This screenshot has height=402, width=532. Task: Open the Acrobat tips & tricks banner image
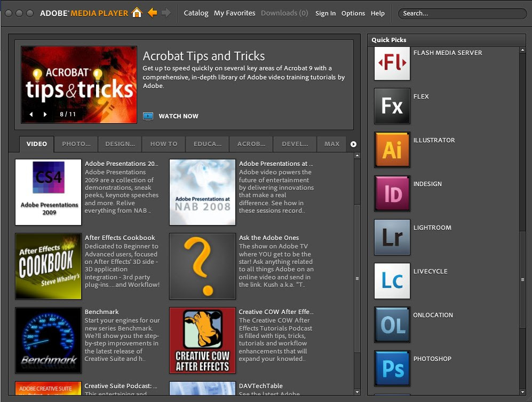[79, 85]
